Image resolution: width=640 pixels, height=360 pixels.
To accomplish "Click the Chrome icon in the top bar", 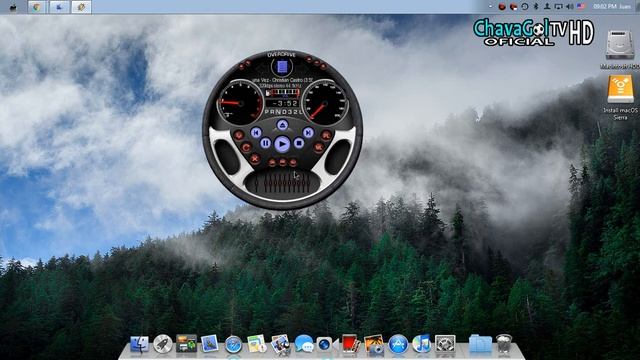I will 37,7.
